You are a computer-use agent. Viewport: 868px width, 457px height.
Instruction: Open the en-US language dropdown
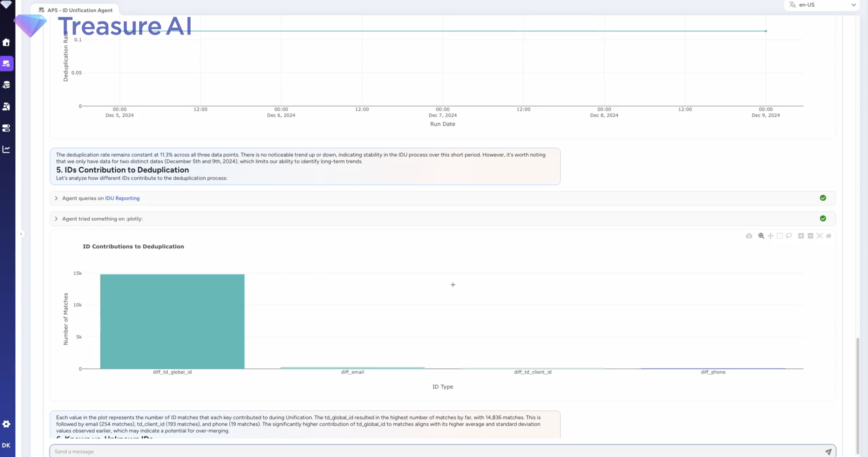822,5
